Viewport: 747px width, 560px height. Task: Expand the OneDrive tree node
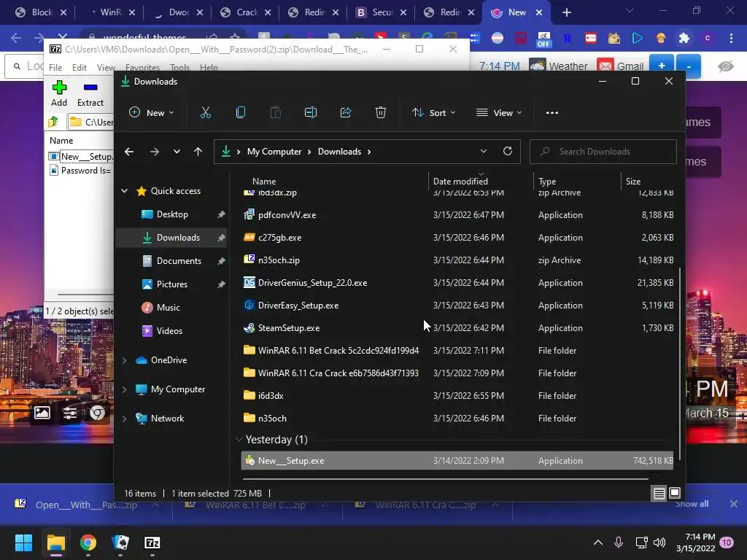tap(124, 360)
